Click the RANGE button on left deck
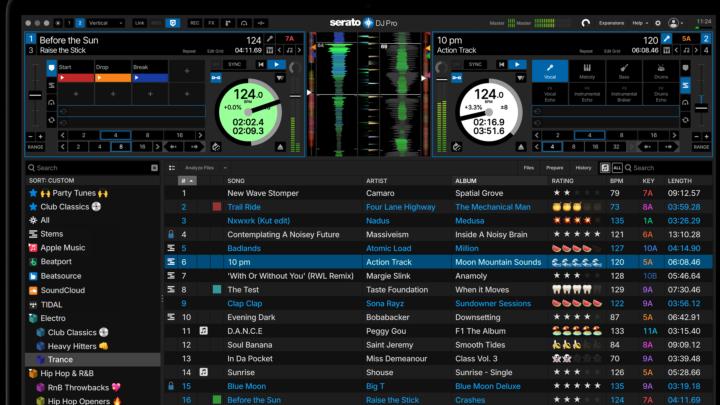Image resolution: width=720 pixels, height=405 pixels. (x=35, y=147)
